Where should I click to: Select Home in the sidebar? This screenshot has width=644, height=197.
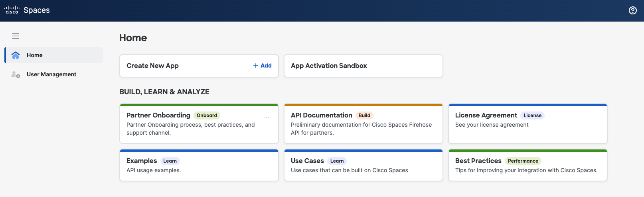(35, 55)
